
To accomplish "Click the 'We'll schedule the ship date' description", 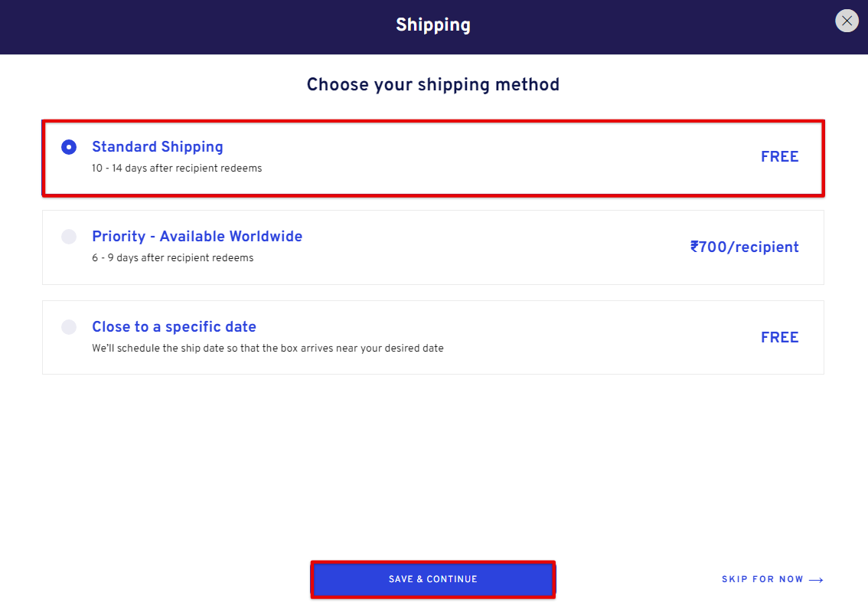I will pyautogui.click(x=267, y=349).
